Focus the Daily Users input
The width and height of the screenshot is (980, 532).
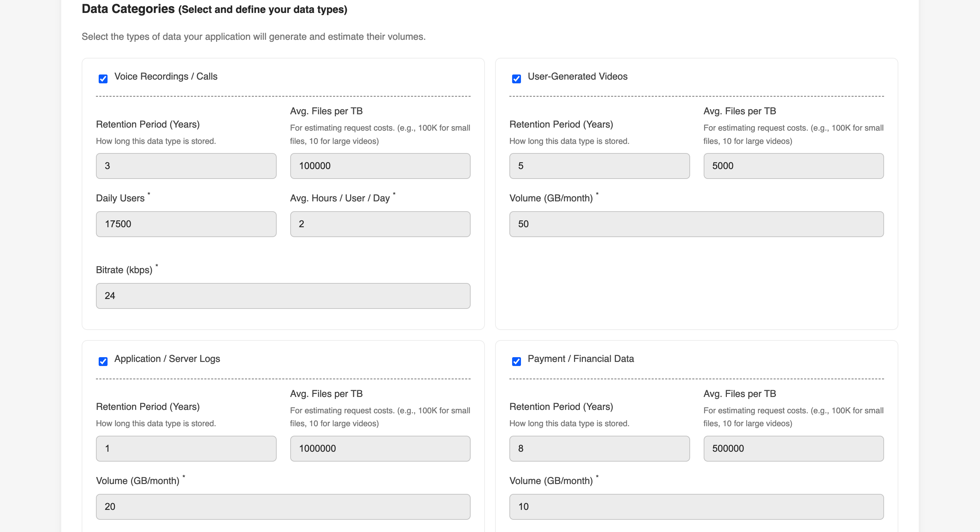[x=186, y=224]
